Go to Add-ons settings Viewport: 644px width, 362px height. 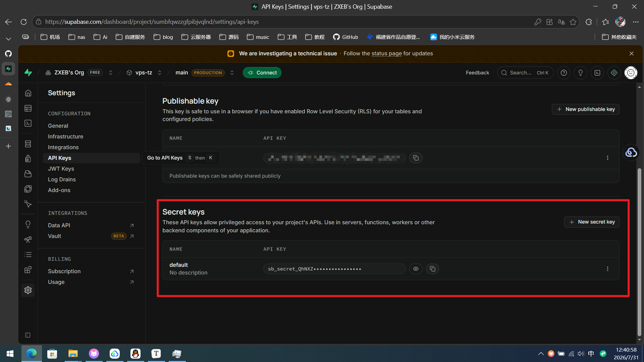(x=59, y=190)
